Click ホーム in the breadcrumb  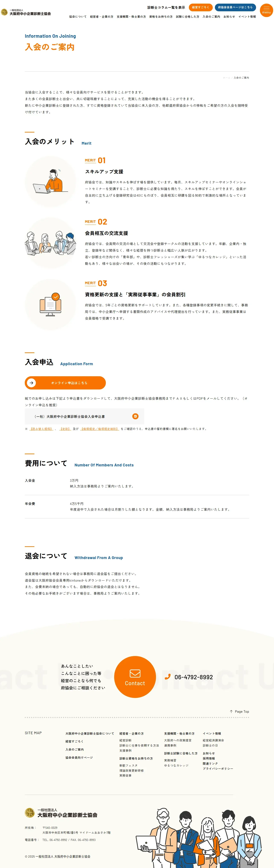(x=226, y=78)
